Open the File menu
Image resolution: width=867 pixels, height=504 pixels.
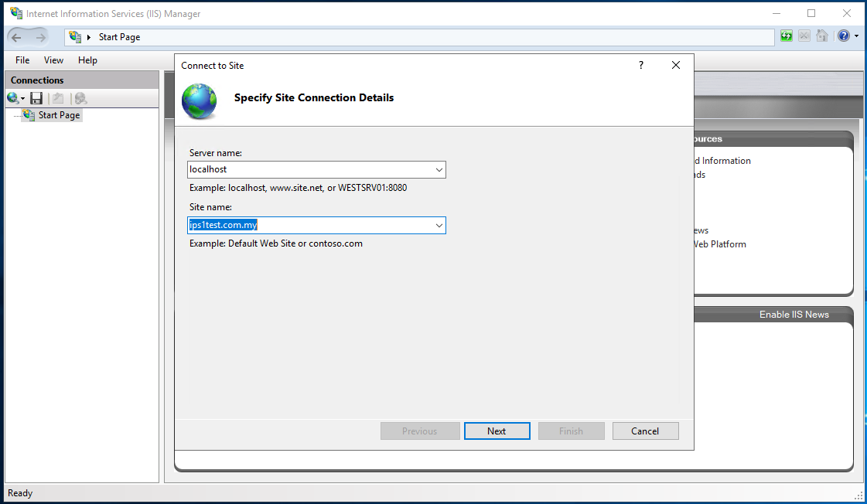[x=22, y=60]
